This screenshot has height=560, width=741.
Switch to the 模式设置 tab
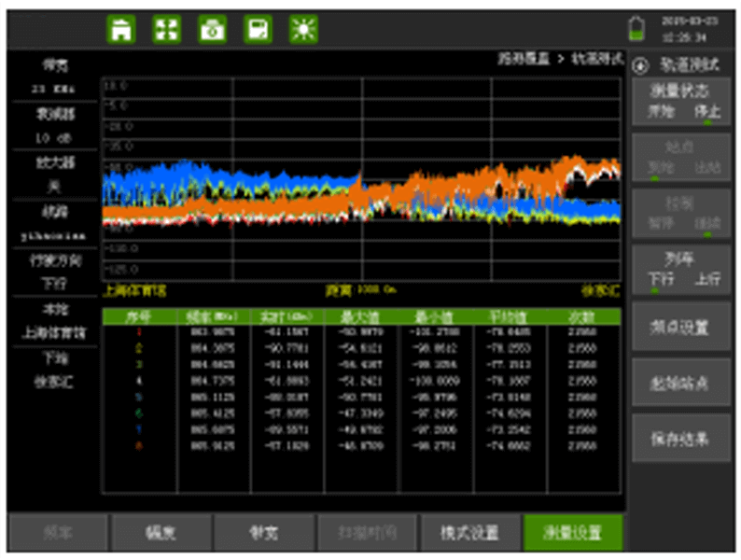pyautogui.click(x=469, y=533)
